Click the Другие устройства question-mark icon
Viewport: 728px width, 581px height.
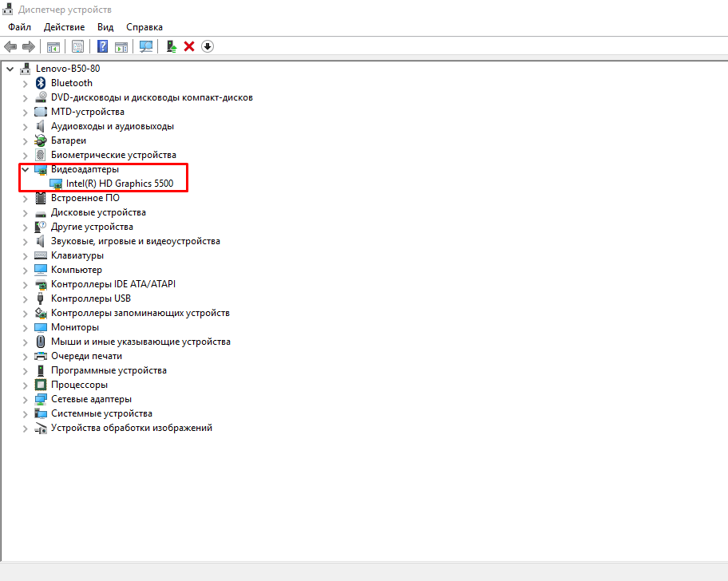(41, 227)
